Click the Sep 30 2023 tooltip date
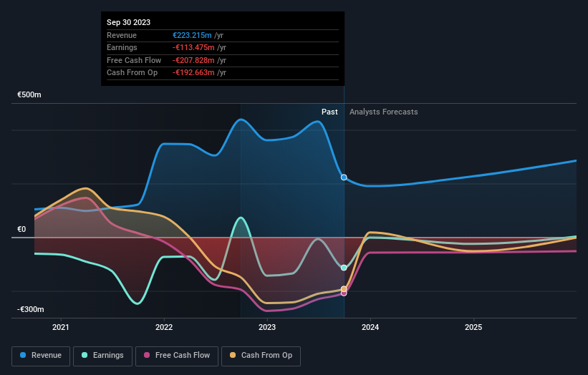Viewport: 588px width, 375px height. pyautogui.click(x=129, y=22)
